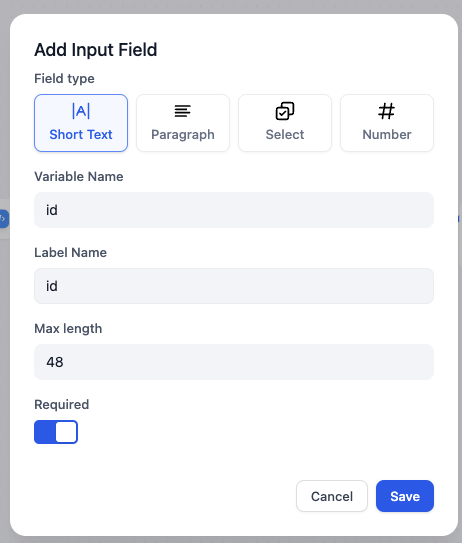Click the blue code icon at the left edge

tap(3, 219)
